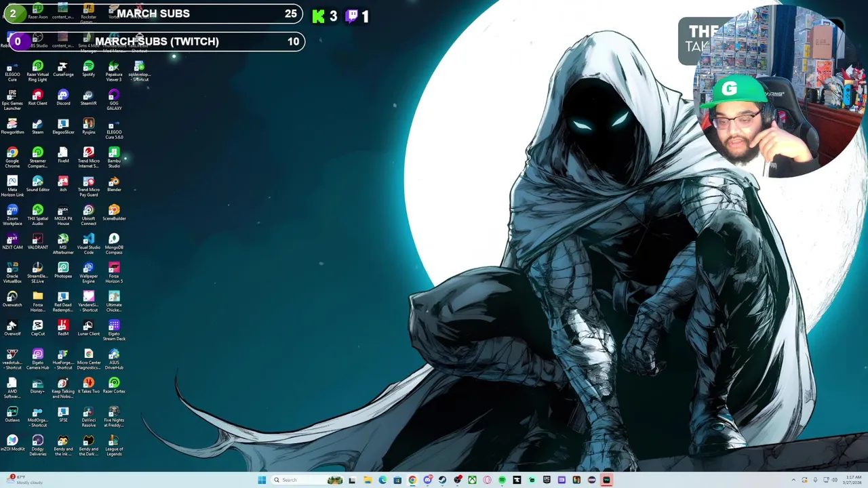The width and height of the screenshot is (868, 488).
Task: Select the Spotify desktop icon
Action: click(x=89, y=69)
